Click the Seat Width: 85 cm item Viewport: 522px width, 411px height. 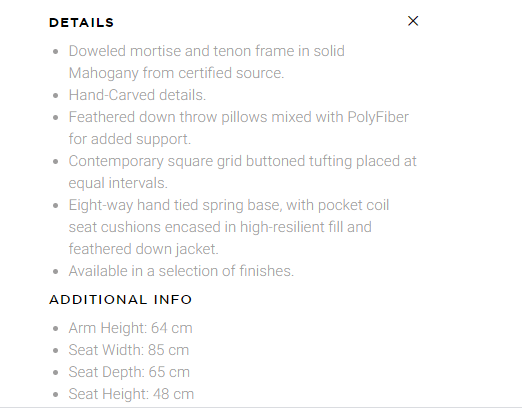coord(129,350)
